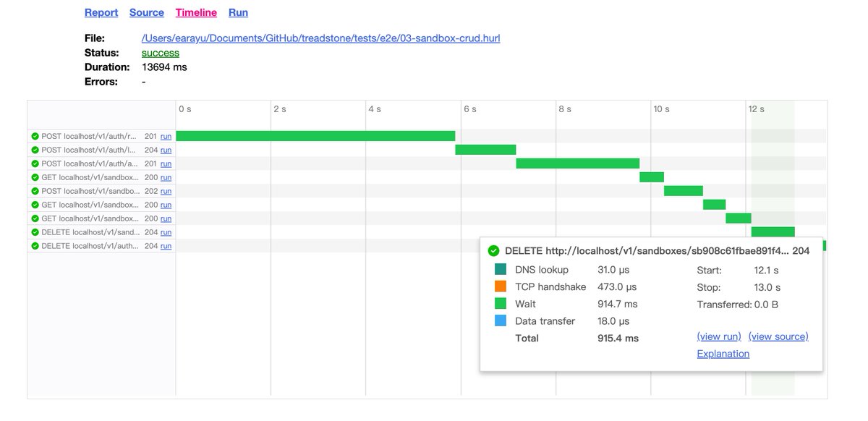The height and width of the screenshot is (421, 868).
Task: Open the Explanation link
Action: click(723, 354)
